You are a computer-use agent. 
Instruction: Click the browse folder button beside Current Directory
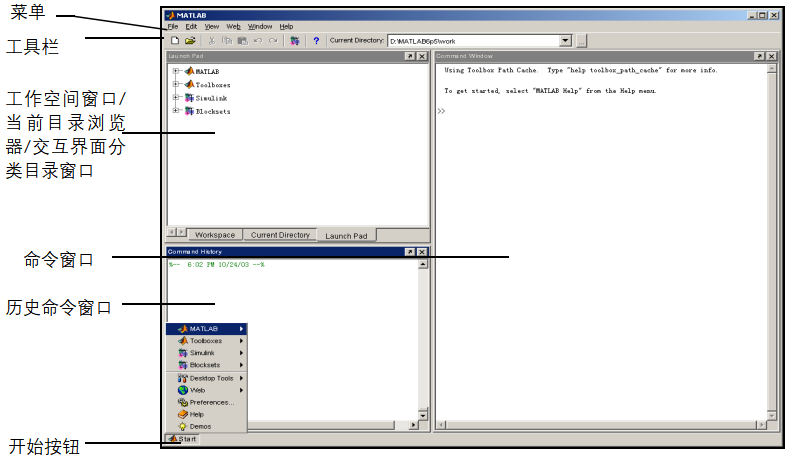tap(581, 41)
